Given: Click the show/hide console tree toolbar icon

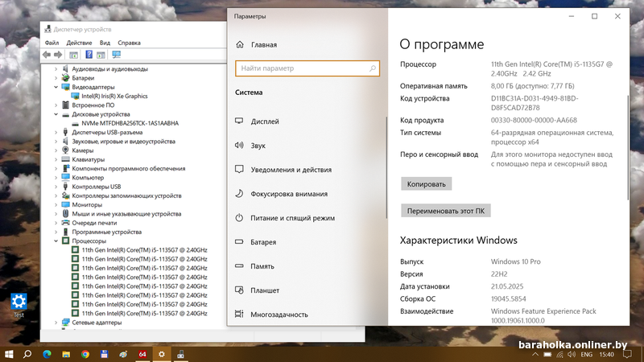Looking at the screenshot, I should pyautogui.click(x=73, y=55).
